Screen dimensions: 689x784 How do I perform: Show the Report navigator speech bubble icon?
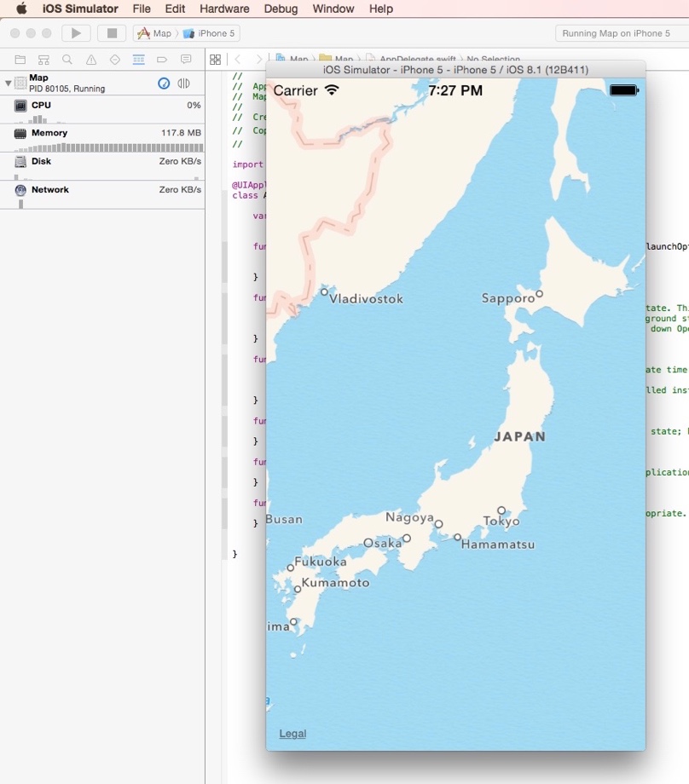[186, 60]
